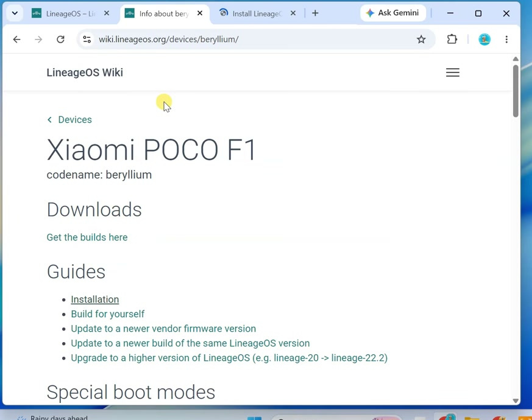Open the "Get the builds here" link
532x420 pixels.
tap(87, 237)
